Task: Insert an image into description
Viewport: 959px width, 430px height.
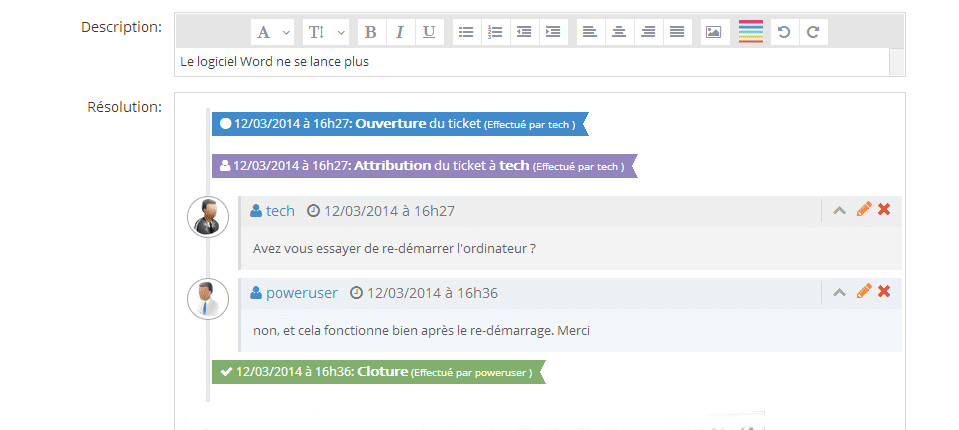Action: [x=713, y=32]
